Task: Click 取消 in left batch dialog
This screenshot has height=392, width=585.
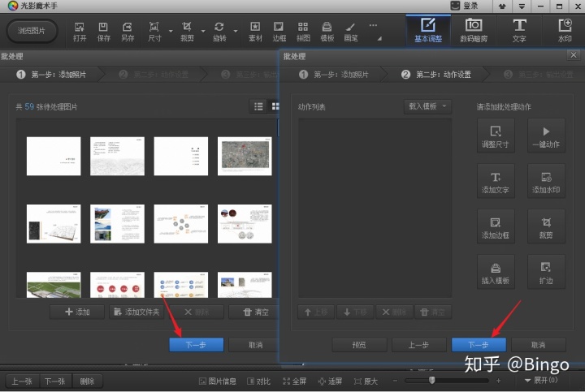Action: (x=254, y=345)
